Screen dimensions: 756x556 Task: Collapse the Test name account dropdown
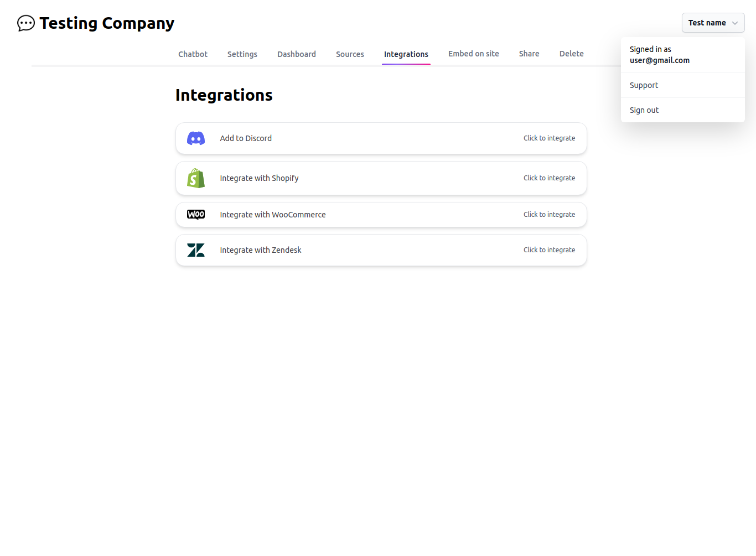713,23
